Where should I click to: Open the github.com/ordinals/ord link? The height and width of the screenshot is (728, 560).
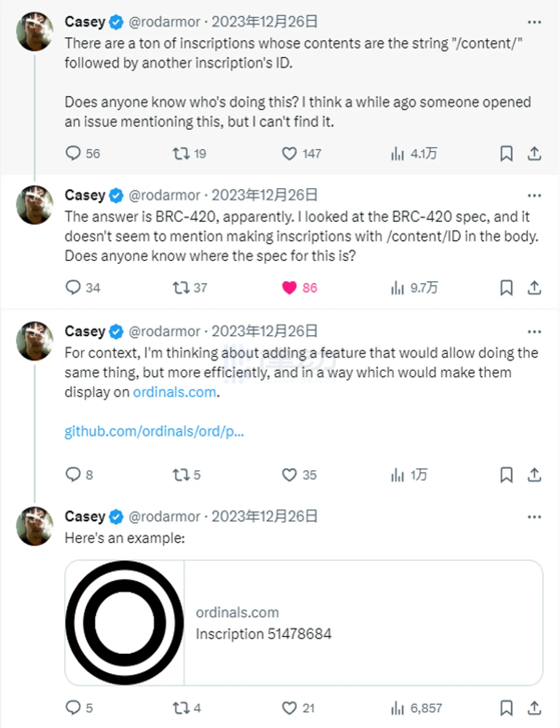click(x=154, y=431)
